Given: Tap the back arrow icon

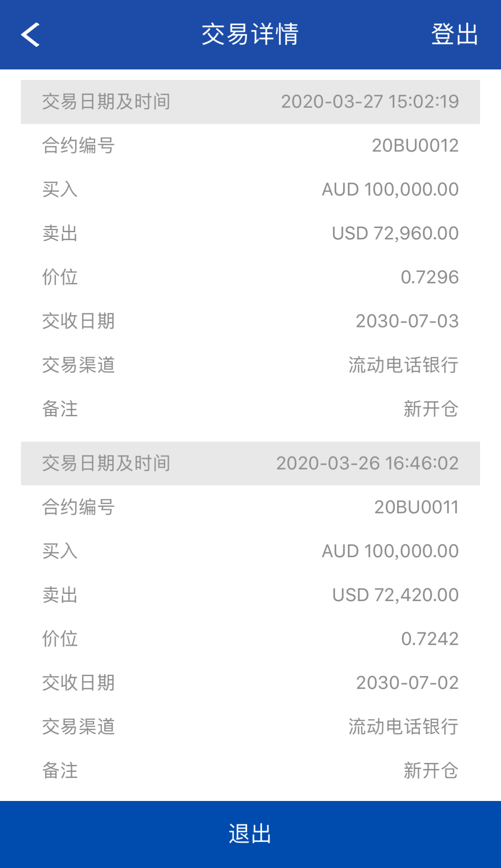Looking at the screenshot, I should click(30, 35).
